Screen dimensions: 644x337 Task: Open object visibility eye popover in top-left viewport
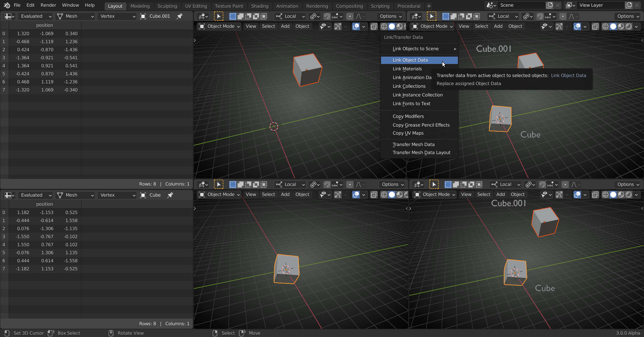coord(325,26)
